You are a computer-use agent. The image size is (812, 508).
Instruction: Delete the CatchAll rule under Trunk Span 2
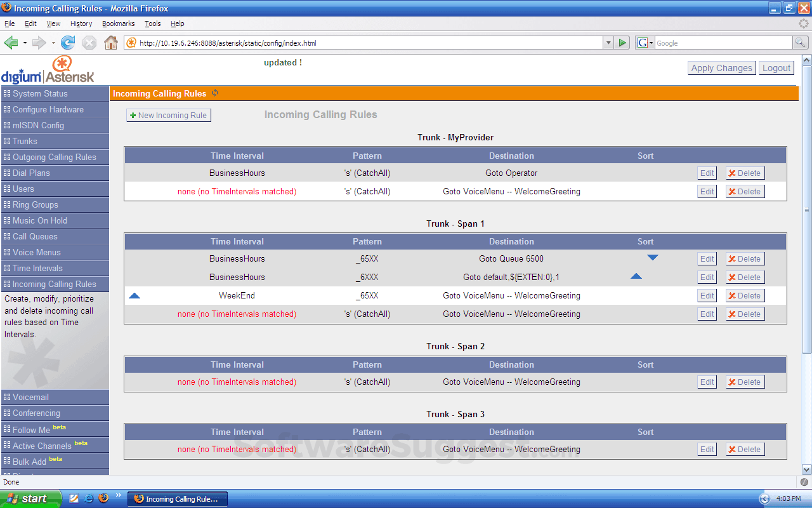click(745, 382)
